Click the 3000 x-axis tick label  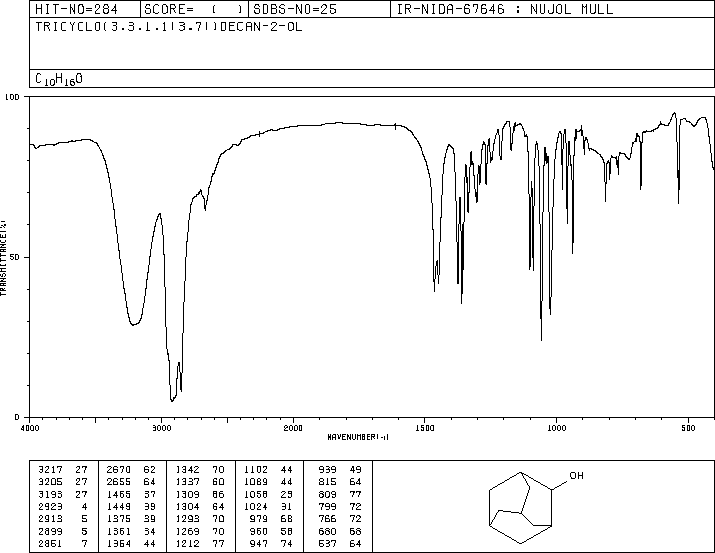click(x=161, y=428)
